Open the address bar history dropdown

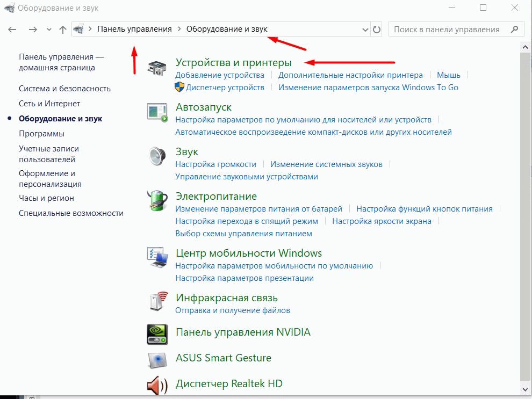tap(365, 30)
